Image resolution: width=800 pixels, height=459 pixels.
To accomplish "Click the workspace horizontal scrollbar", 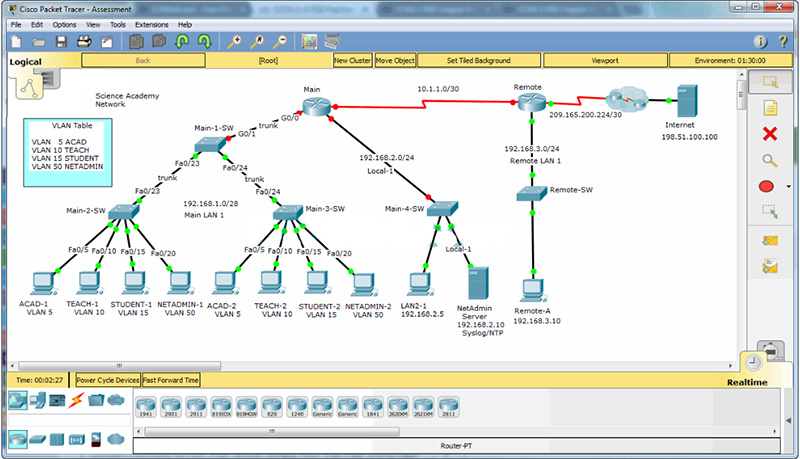I will [x=119, y=366].
